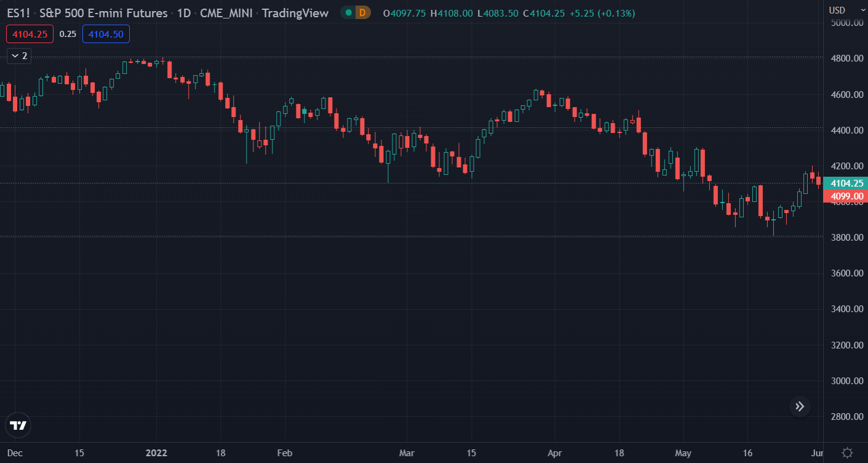Click the 3800.00 price scale label
The width and height of the screenshot is (868, 463).
[846, 238]
